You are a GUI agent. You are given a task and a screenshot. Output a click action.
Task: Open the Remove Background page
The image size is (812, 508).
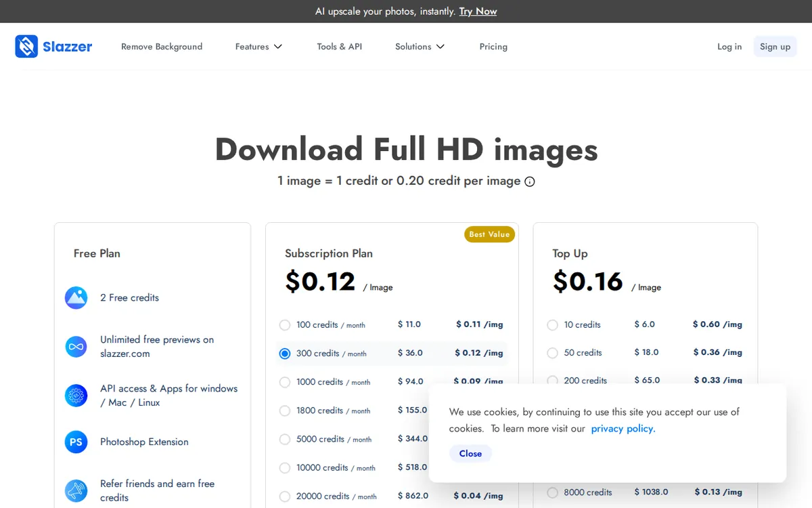point(162,47)
